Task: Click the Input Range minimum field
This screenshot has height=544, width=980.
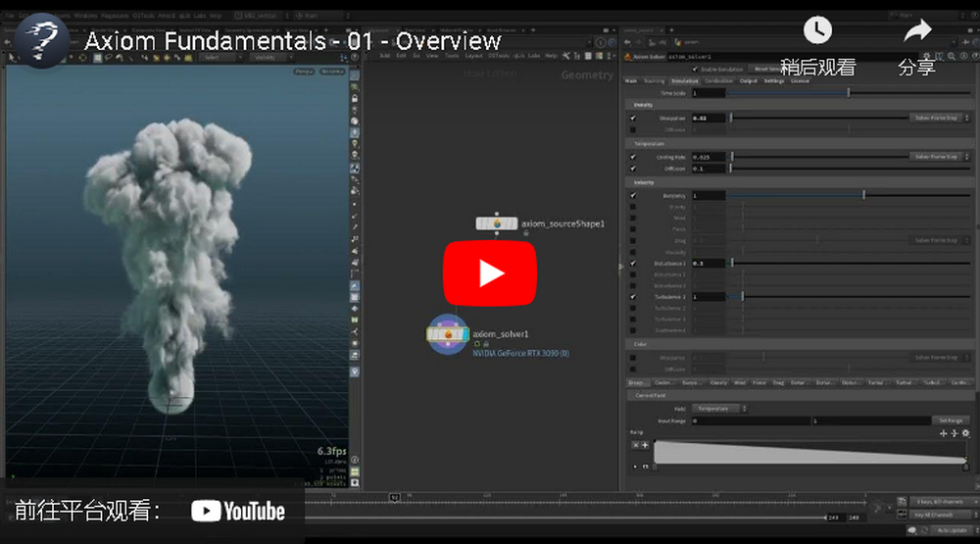Action: (751, 420)
